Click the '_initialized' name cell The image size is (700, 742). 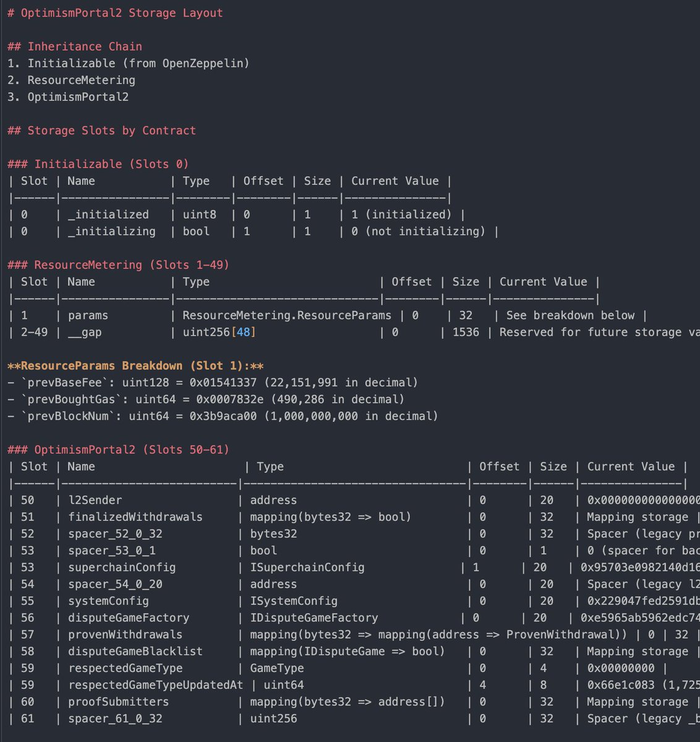108,215
